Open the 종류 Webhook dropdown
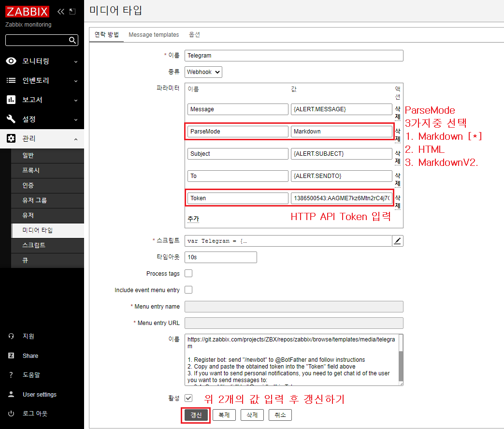Image resolution: width=504 pixels, height=429 pixels. click(203, 72)
